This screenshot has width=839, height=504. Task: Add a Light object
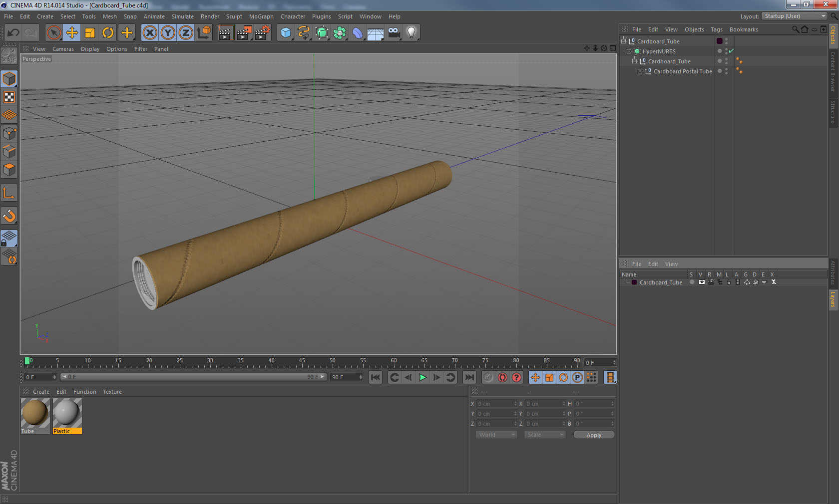coord(411,33)
